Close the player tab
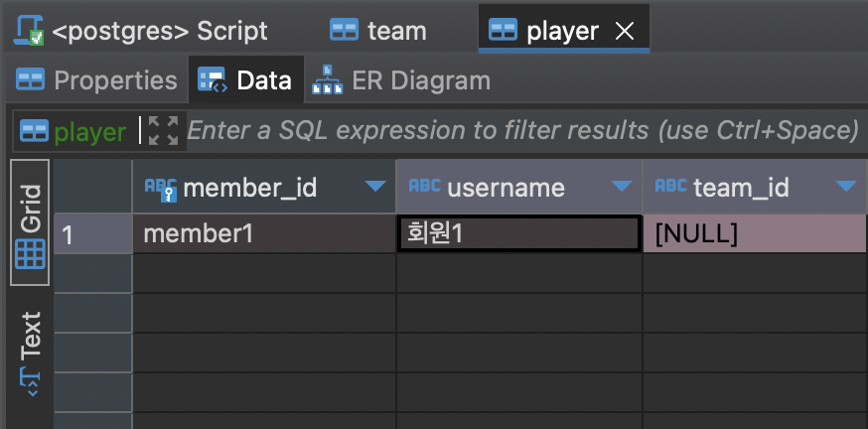868x429 pixels. tap(625, 32)
